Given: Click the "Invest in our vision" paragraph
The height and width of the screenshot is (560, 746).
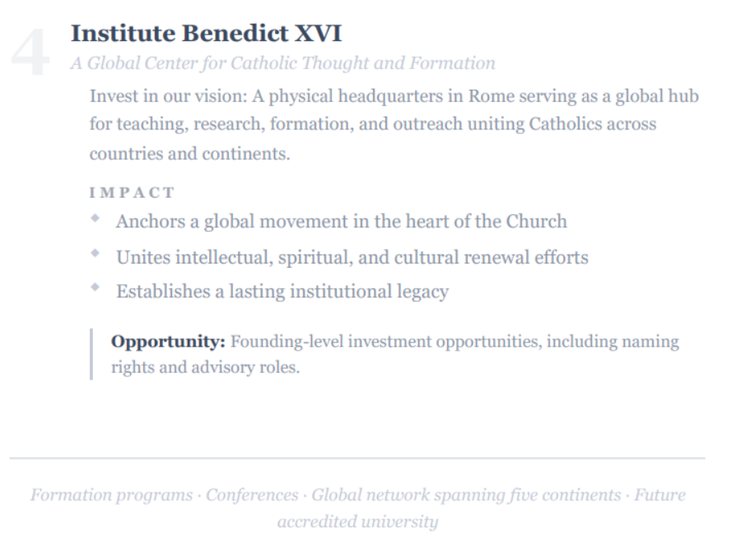Looking at the screenshot, I should pyautogui.click(x=394, y=124).
